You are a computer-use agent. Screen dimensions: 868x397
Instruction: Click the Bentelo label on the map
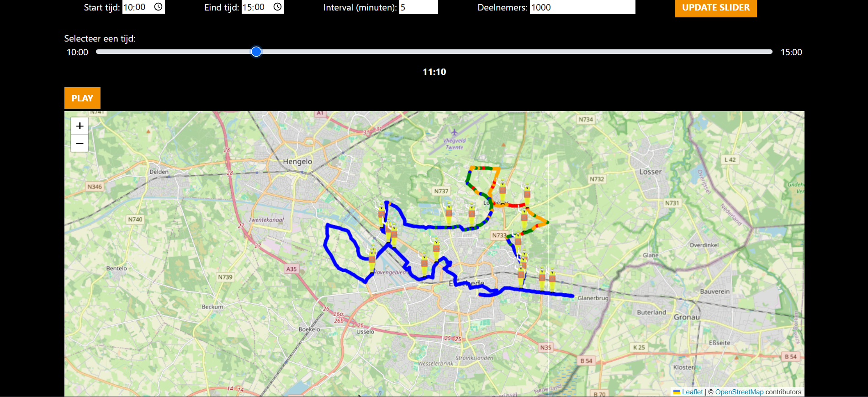click(116, 268)
